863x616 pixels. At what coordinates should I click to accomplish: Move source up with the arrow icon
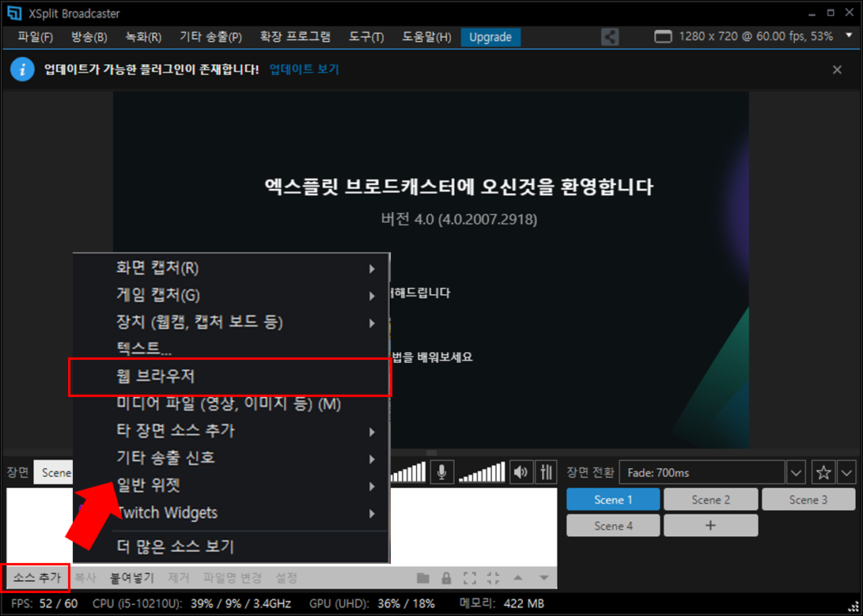518,578
